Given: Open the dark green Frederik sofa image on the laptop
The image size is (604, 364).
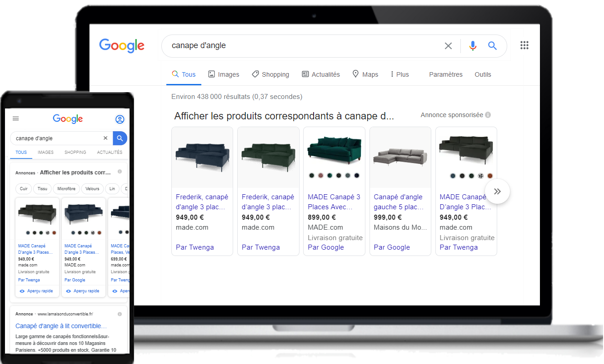Looking at the screenshot, I should point(268,157).
